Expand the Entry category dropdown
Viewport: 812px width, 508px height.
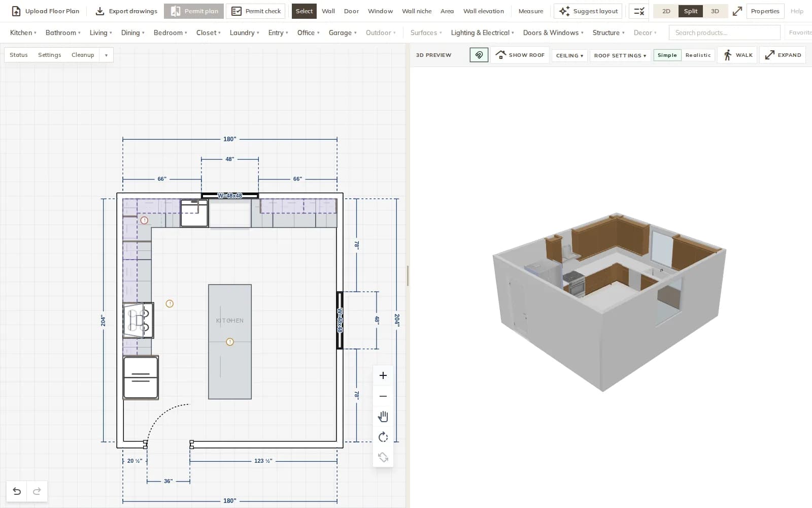click(x=278, y=33)
